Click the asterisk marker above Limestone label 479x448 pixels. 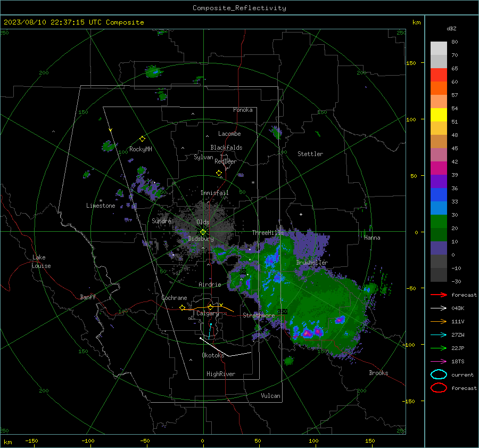pyautogui.click(x=101, y=201)
